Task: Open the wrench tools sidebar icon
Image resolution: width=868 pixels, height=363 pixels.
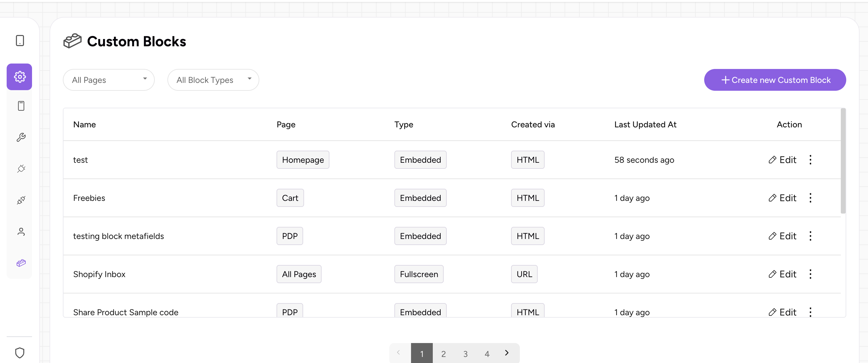Action: coord(21,137)
